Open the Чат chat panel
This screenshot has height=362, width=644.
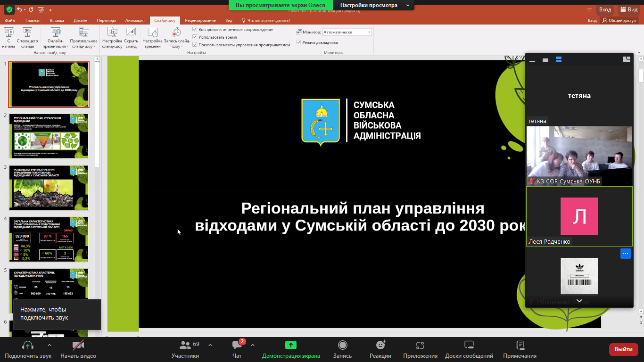coord(237,346)
